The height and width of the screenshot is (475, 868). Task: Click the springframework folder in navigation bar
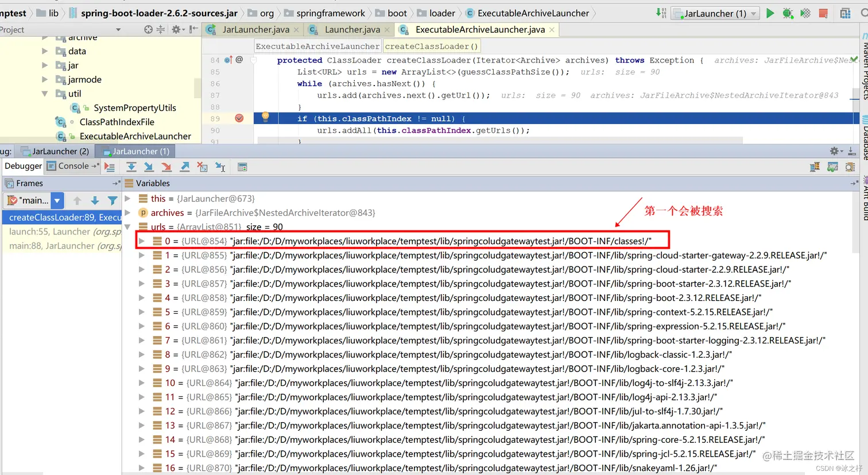[324, 13]
